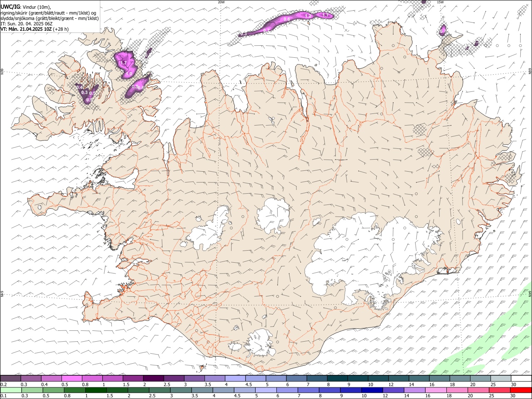Click the purple snow patch near the 15W label
Screen dimensions: 532x399
tap(443, 30)
